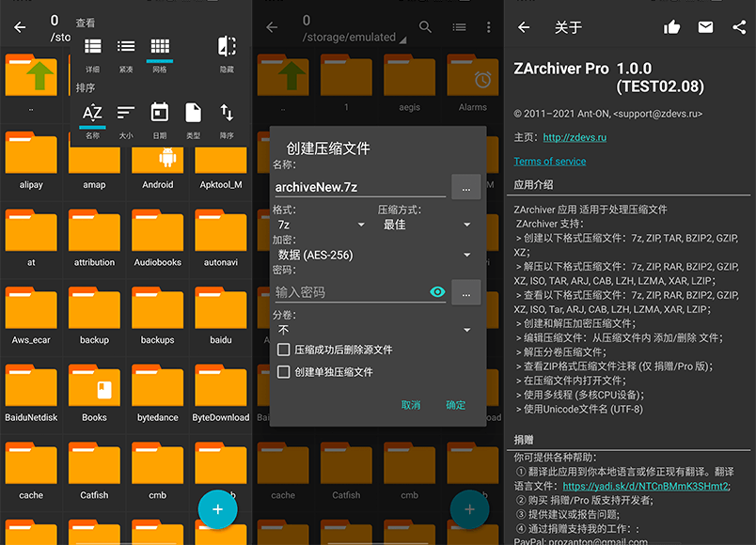This screenshot has height=545, width=756.
Task: Sort files by name A-Z
Action: click(92, 114)
